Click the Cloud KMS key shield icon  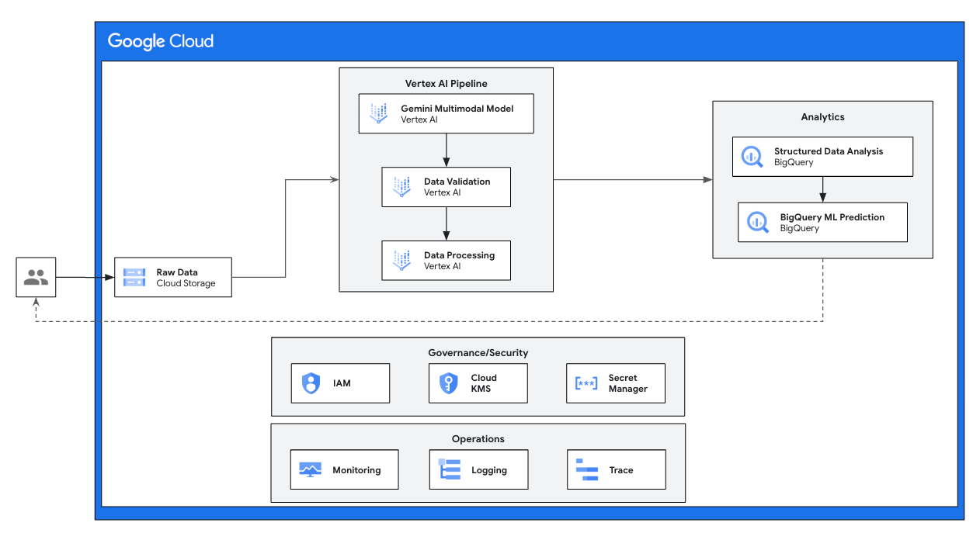coord(449,383)
